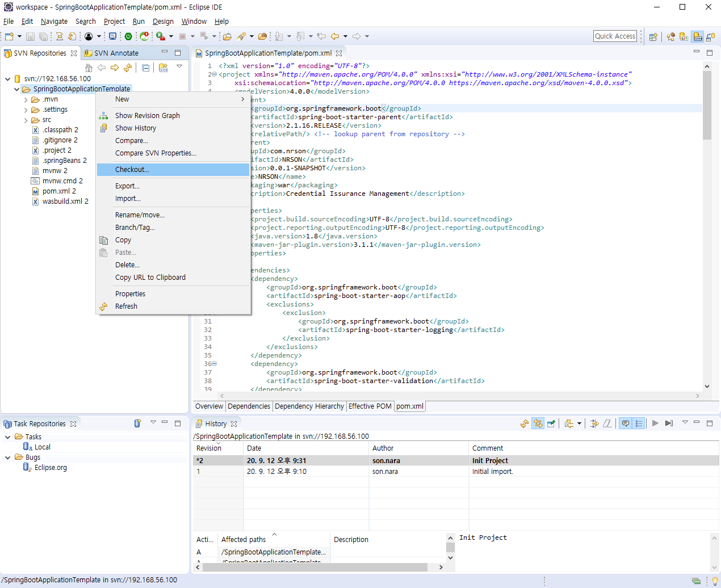Toggle Show Comment pane in History view

(626, 423)
